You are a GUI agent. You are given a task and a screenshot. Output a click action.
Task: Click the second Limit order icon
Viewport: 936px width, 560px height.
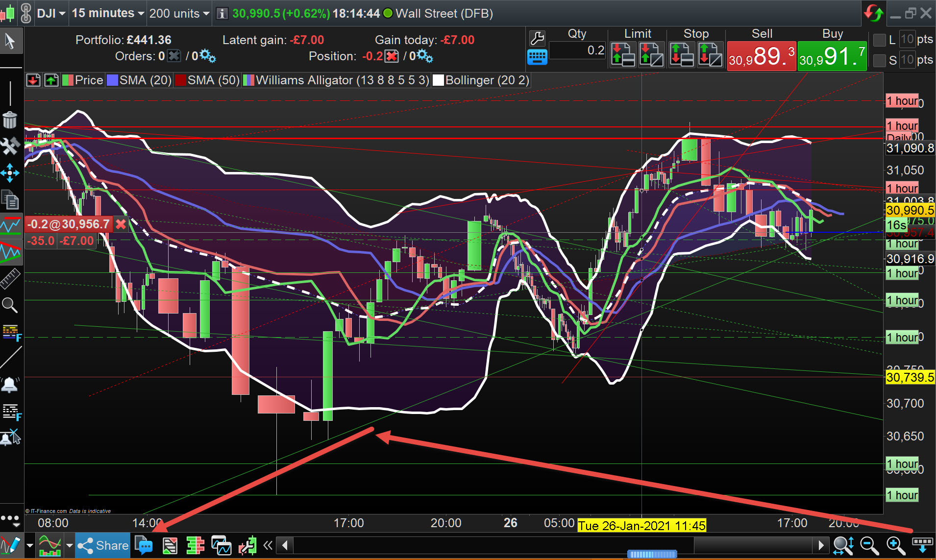652,54
